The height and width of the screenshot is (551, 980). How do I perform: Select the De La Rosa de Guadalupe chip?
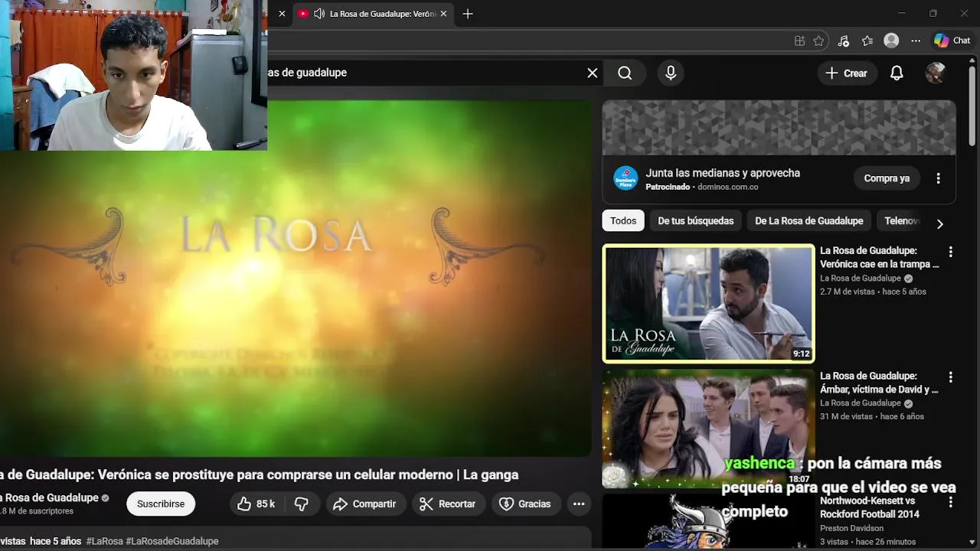click(x=808, y=220)
